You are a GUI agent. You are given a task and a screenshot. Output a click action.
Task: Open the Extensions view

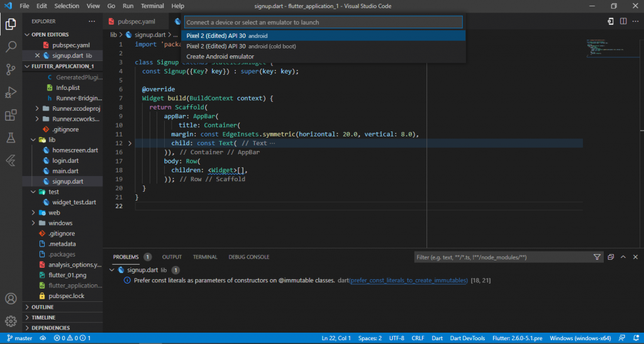point(11,115)
